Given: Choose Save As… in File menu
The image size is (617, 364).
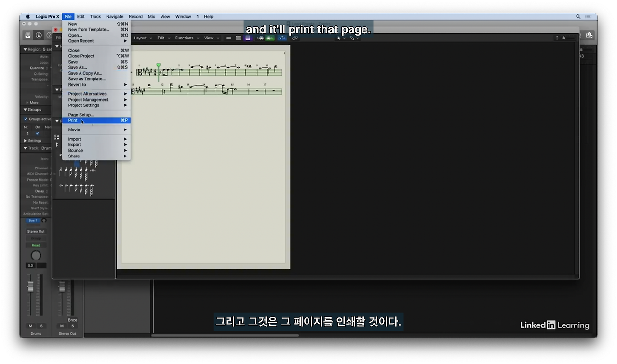Looking at the screenshot, I should (x=96, y=67).
